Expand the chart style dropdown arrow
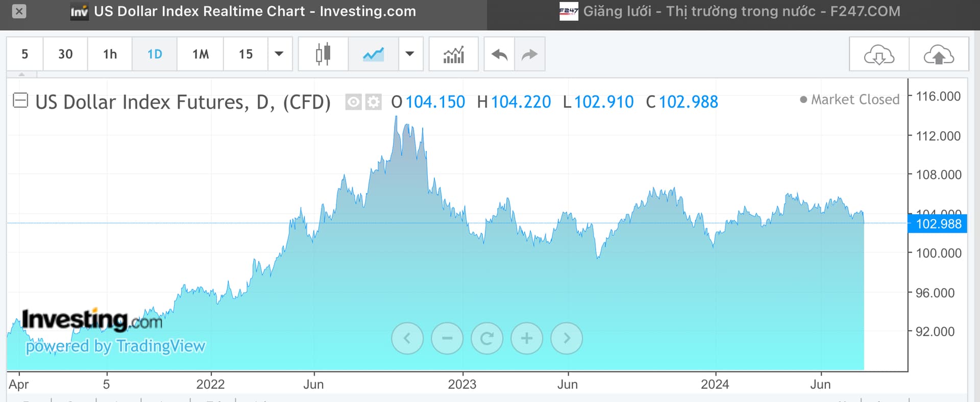Viewport: 980px width, 402px height. 410,54
